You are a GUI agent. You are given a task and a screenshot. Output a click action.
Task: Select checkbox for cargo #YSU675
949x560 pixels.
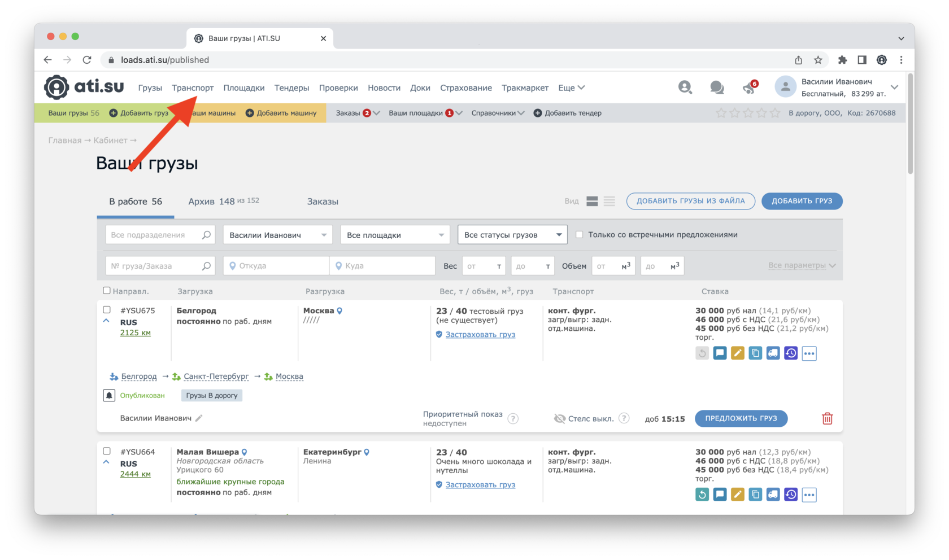(107, 309)
